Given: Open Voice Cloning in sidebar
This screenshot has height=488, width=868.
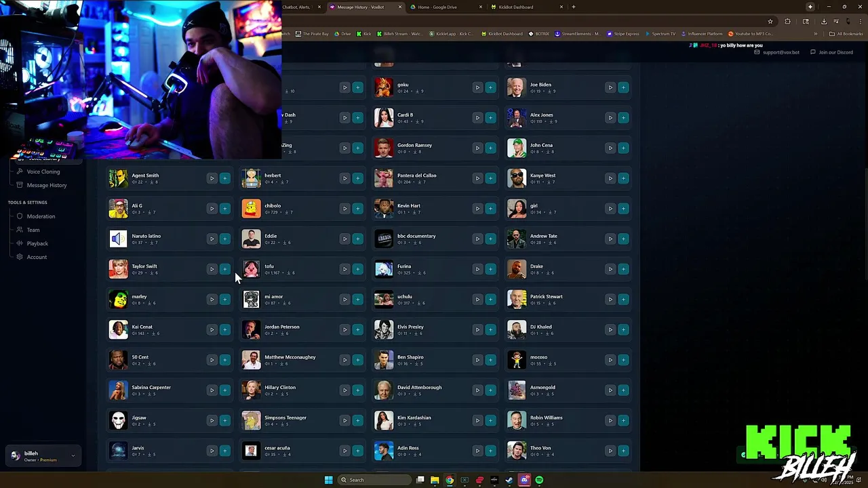Looking at the screenshot, I should tap(43, 171).
